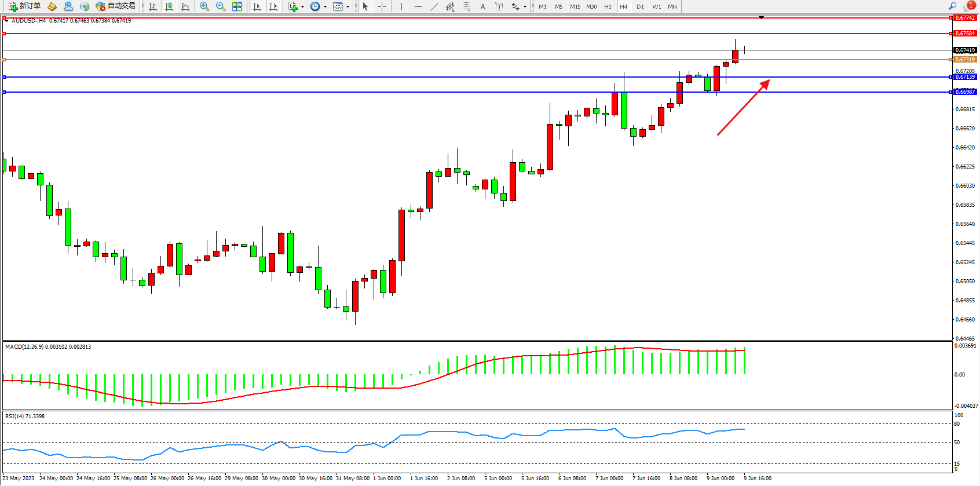
Task: Click the red 0.67742 price level label
Action: click(965, 18)
